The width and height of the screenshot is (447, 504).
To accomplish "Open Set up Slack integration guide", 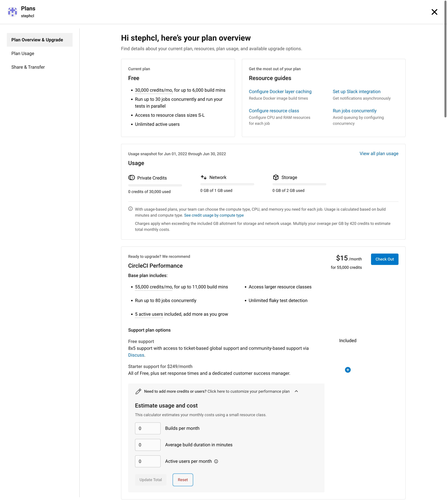I will click(x=356, y=92).
